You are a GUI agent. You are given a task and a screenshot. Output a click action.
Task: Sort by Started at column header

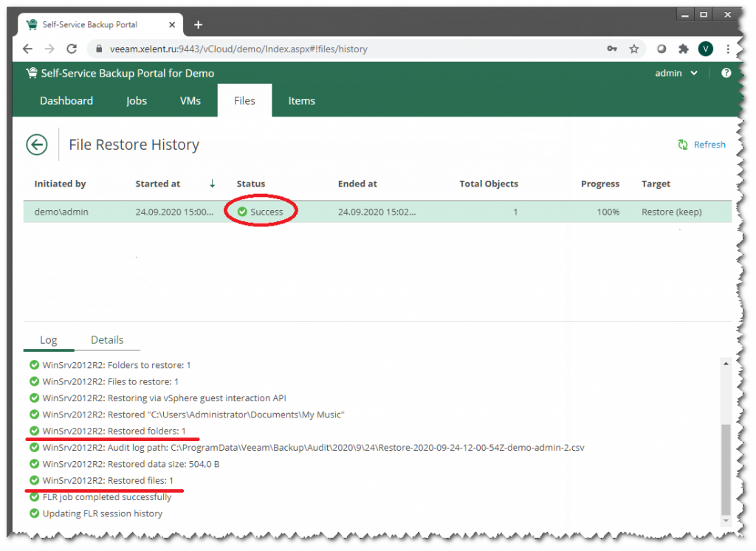pyautogui.click(x=158, y=184)
